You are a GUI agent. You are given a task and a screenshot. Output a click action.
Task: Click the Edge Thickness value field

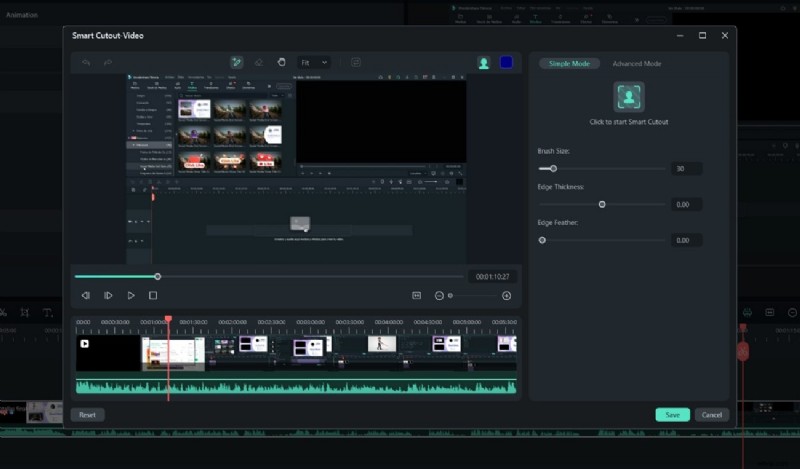(x=686, y=204)
